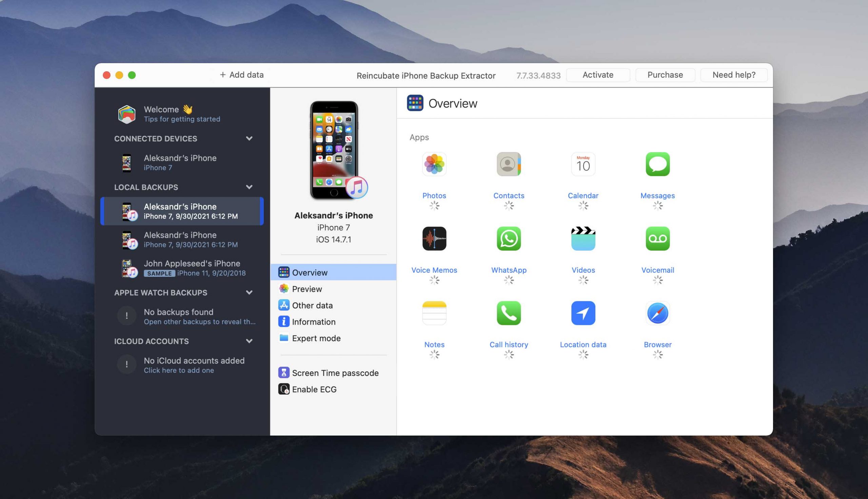The width and height of the screenshot is (868, 499).
Task: Open the WhatsApp app icon
Action: pos(509,238)
